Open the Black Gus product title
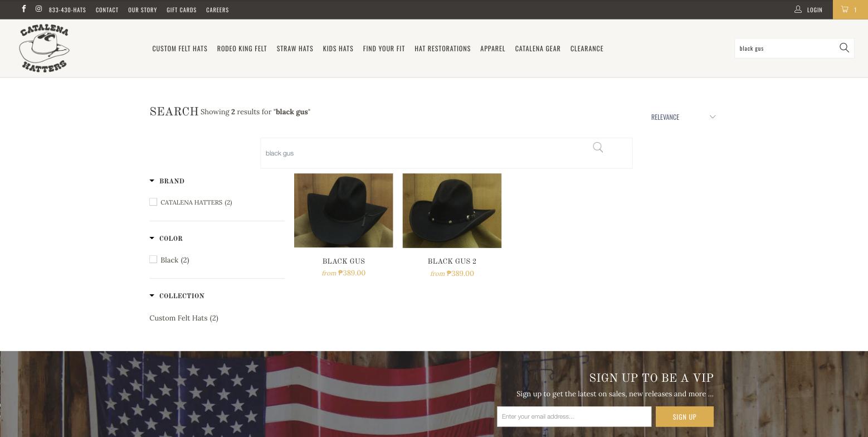Screen dimensions: 868x437 (344, 261)
